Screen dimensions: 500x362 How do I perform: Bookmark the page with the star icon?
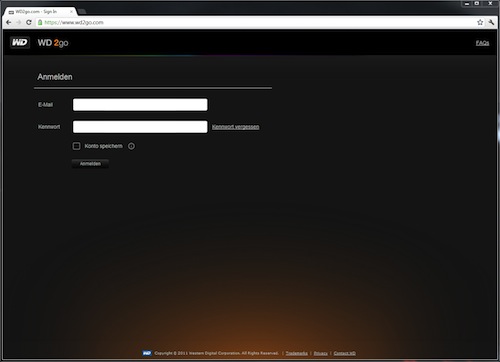480,22
